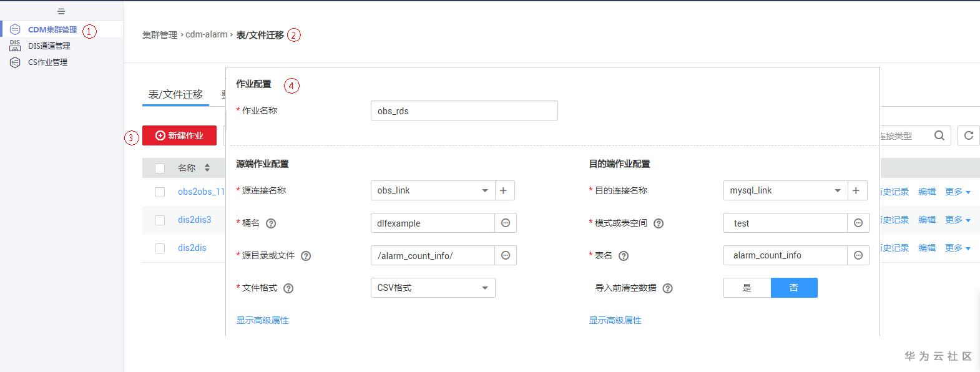Select 否 for 导入前清空数据
The width and height of the screenshot is (980, 372).
point(794,288)
